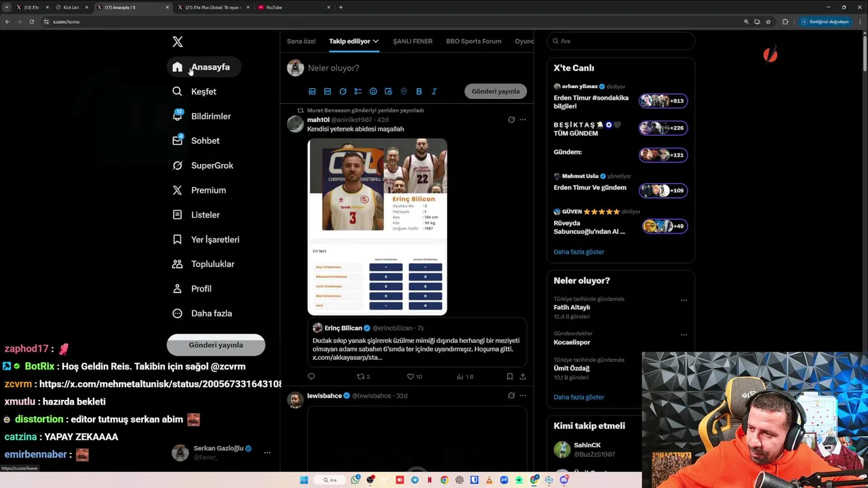
Task: Open the Takip ediliyor dropdown tab
Action: tap(354, 41)
